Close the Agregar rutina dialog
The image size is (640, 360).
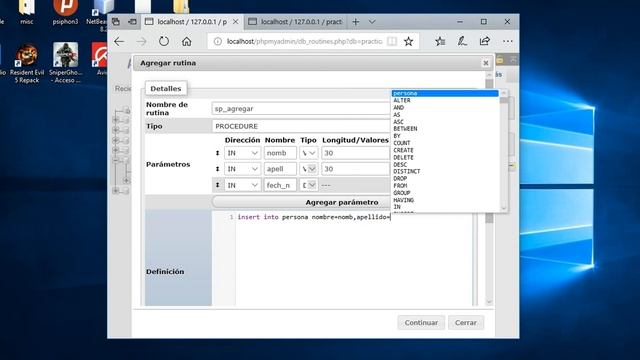click(486, 63)
